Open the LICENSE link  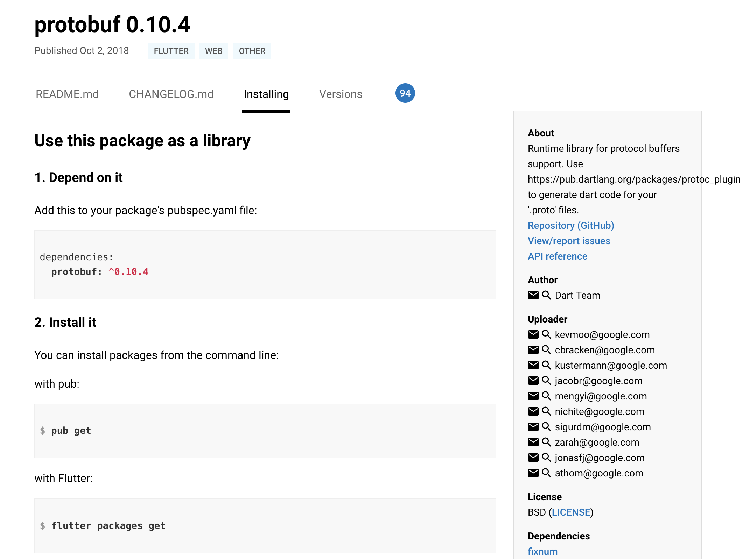pyautogui.click(x=571, y=512)
